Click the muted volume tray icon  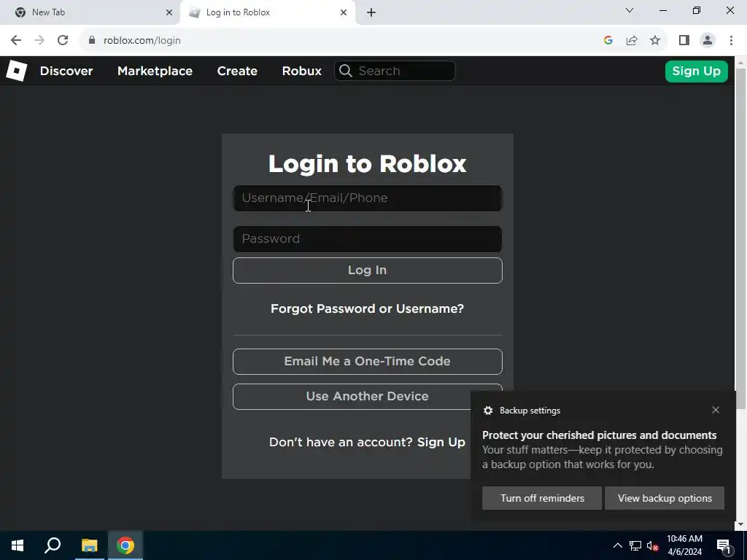coord(653,545)
